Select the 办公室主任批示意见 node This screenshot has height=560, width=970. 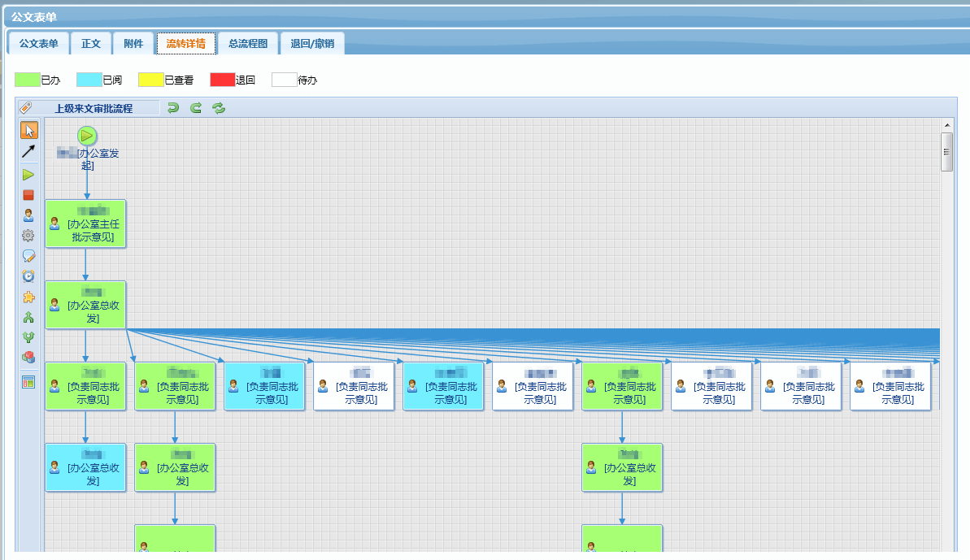coord(85,224)
